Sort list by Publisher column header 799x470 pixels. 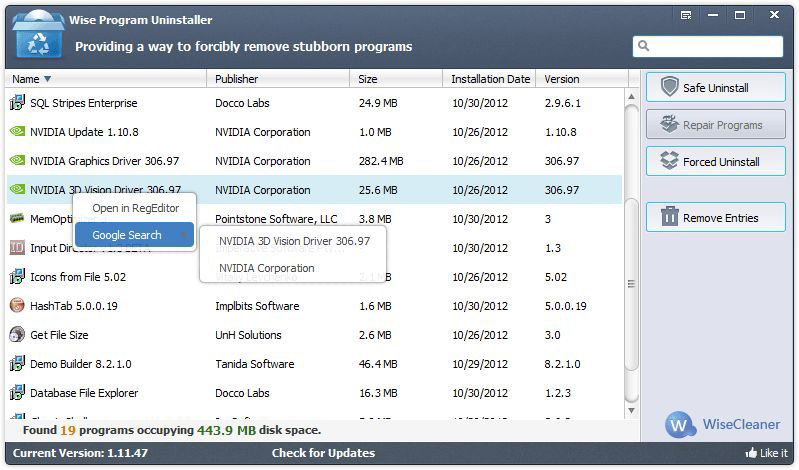click(x=278, y=79)
